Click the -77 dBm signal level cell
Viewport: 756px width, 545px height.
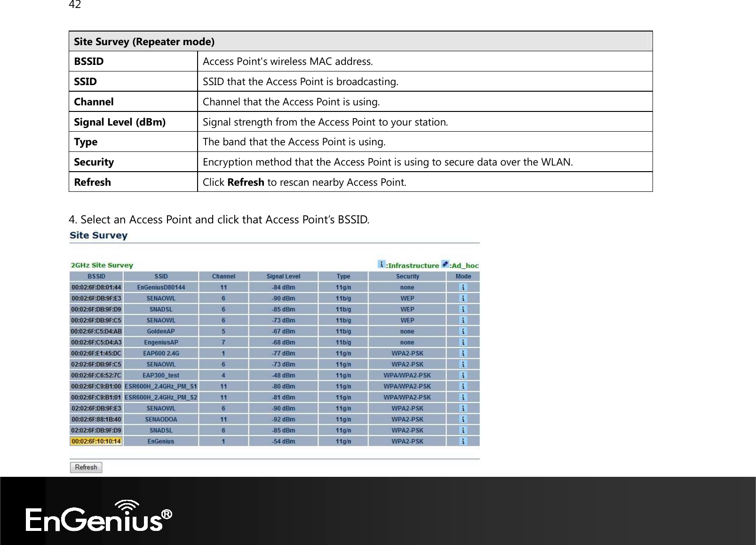tap(283, 353)
